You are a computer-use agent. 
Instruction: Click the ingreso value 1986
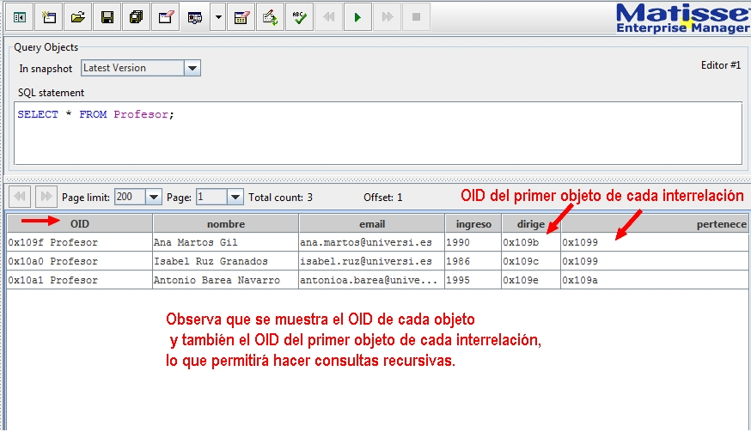473,261
